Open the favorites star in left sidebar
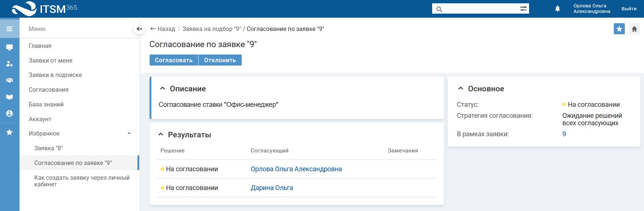Screen dimensions: 644x211 tap(10, 132)
